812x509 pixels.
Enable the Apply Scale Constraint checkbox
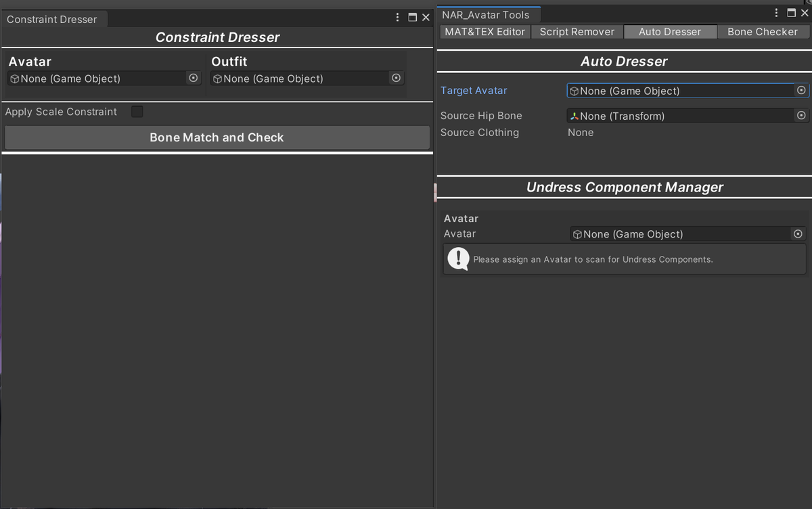137,112
